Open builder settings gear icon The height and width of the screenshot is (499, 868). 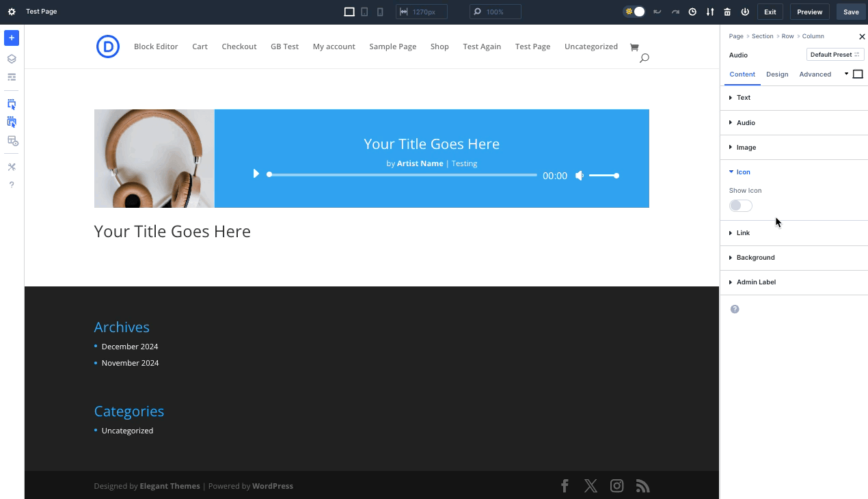point(12,12)
